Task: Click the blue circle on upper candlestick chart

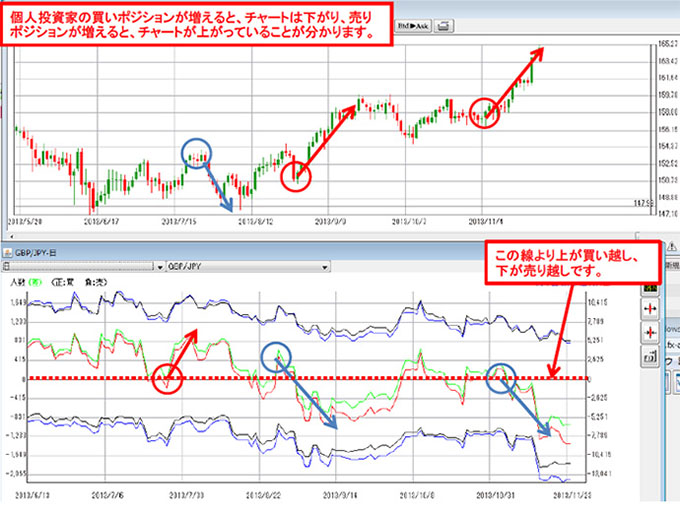Action: coord(197,154)
